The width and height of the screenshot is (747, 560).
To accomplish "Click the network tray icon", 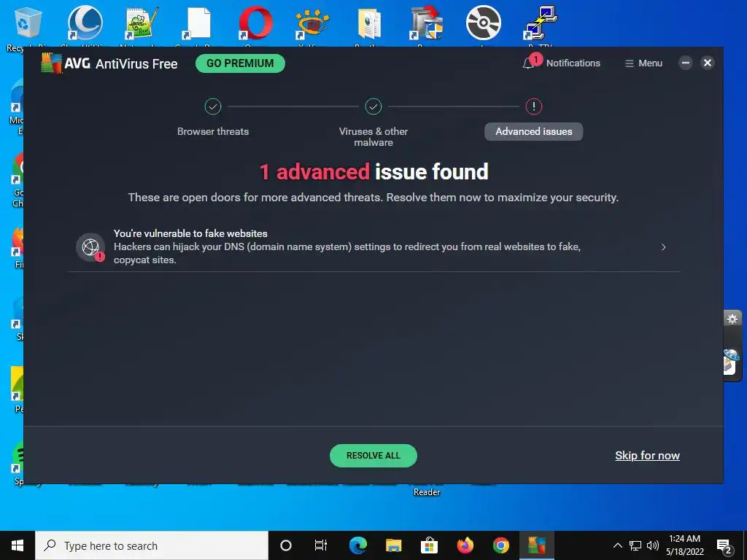I will (x=635, y=545).
